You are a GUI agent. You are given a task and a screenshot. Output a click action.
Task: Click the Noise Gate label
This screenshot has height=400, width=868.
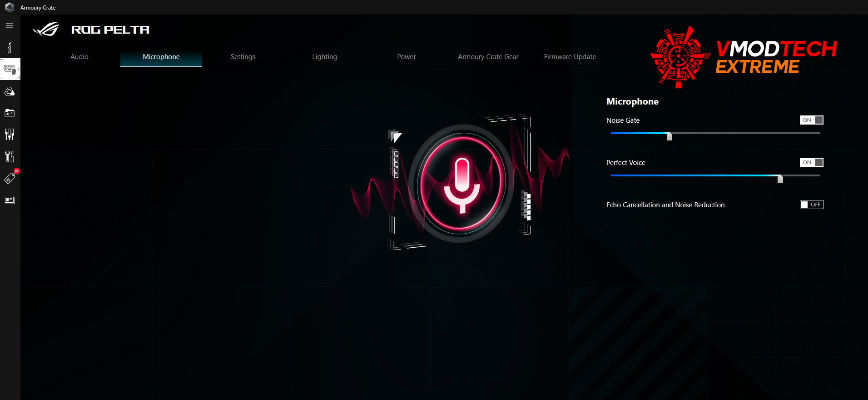pos(623,120)
